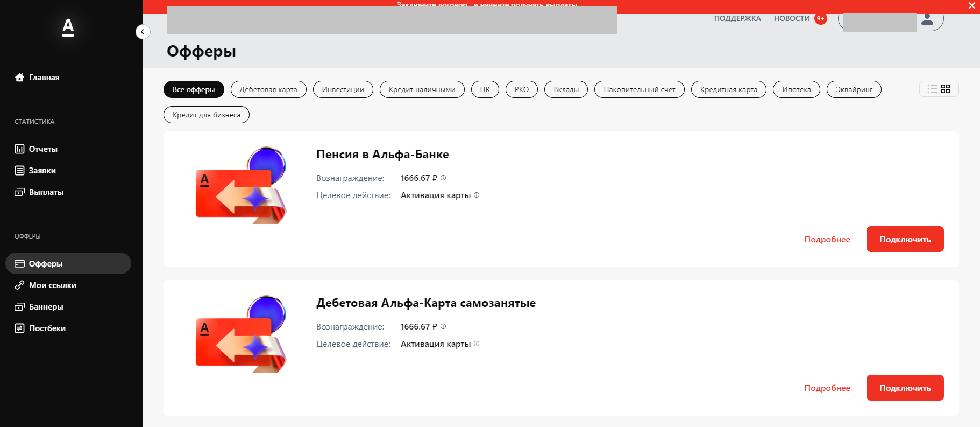
Task: Filter by Кредит для бизнеса
Action: 207,115
